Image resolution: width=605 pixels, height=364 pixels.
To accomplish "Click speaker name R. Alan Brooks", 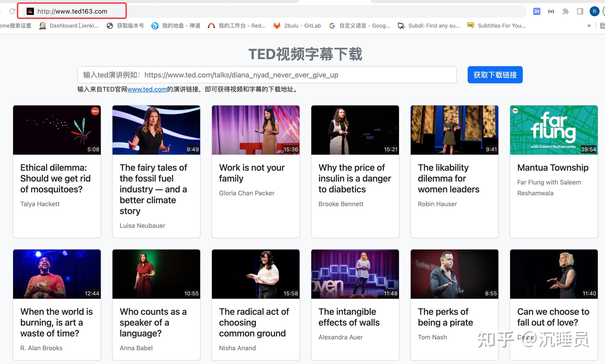I will coord(41,348).
